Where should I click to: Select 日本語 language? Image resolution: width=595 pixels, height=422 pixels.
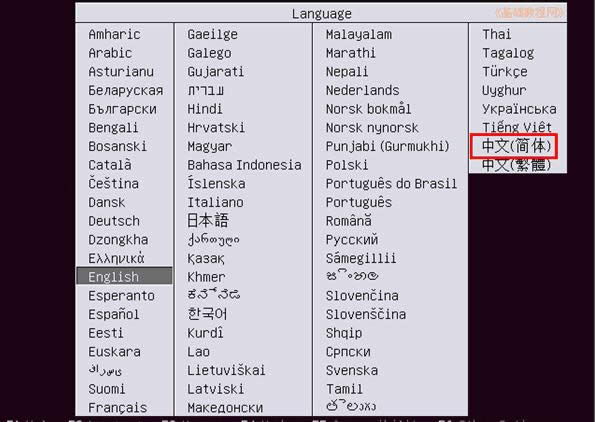pyautogui.click(x=208, y=221)
